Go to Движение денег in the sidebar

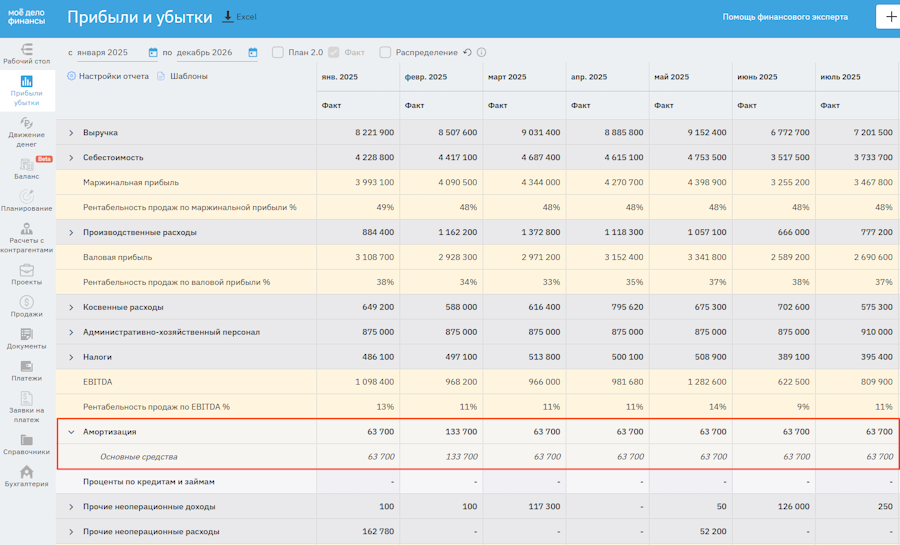tap(27, 132)
